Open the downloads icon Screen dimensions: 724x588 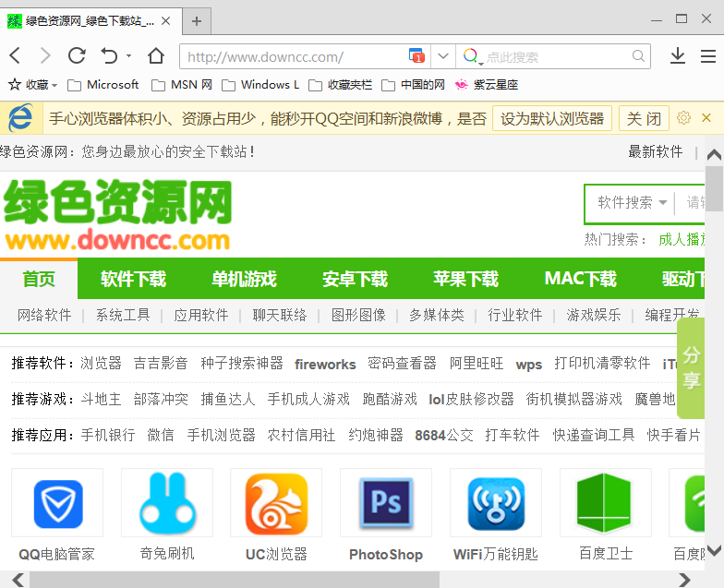point(678,55)
